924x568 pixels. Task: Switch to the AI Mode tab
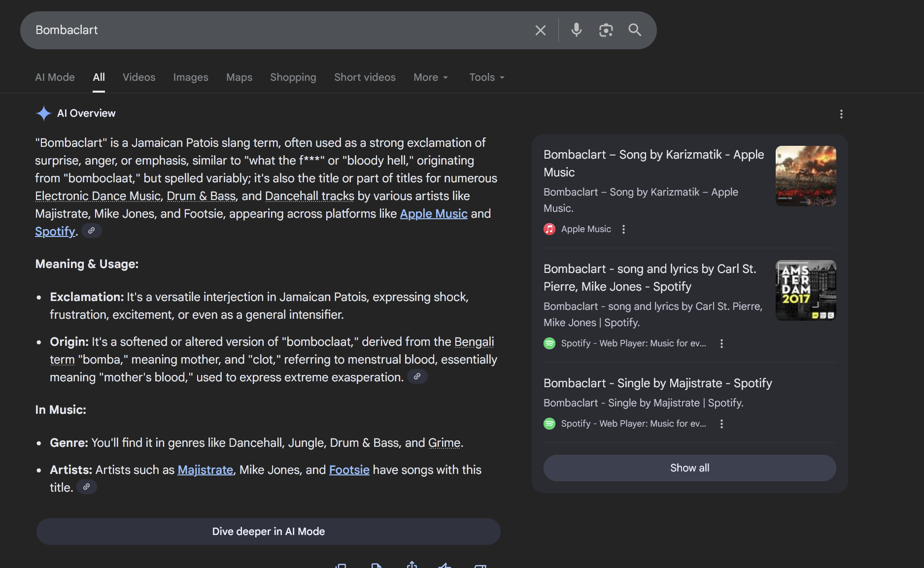coord(55,77)
